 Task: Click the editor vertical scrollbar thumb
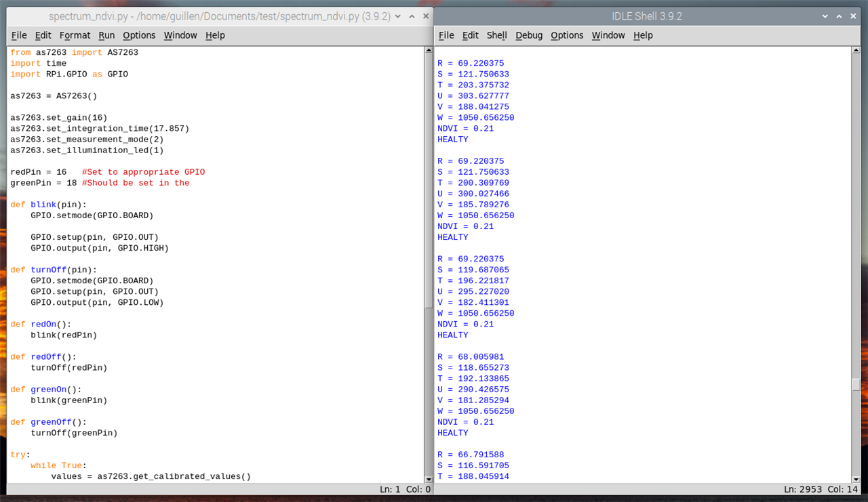coord(428,182)
